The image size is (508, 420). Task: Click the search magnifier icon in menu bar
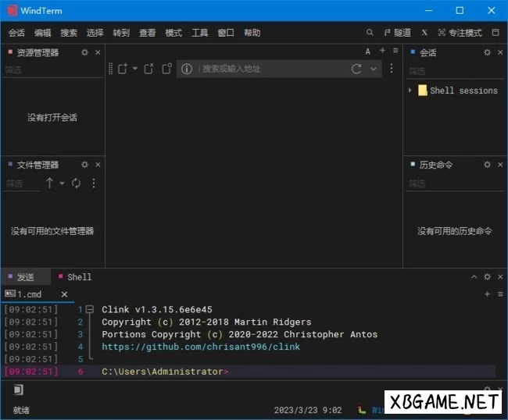tap(370, 33)
